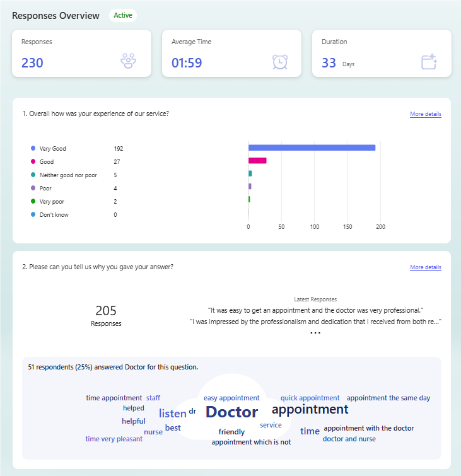This screenshot has width=461, height=476.
Task: Click the 33 Days duration value
Action: point(337,63)
